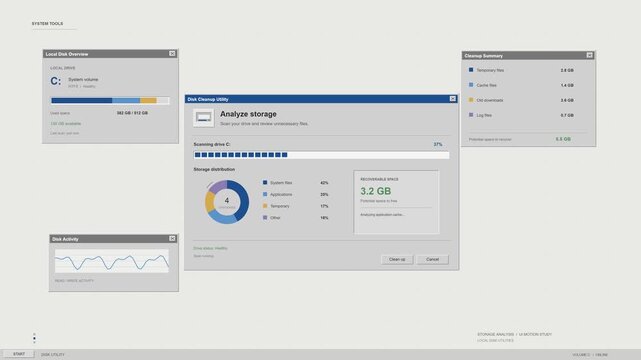
Task: Click the read/write activity graph
Action: click(x=112, y=261)
